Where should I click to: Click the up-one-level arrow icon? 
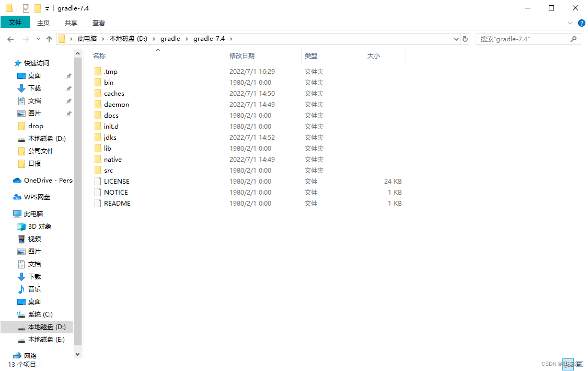(x=49, y=39)
